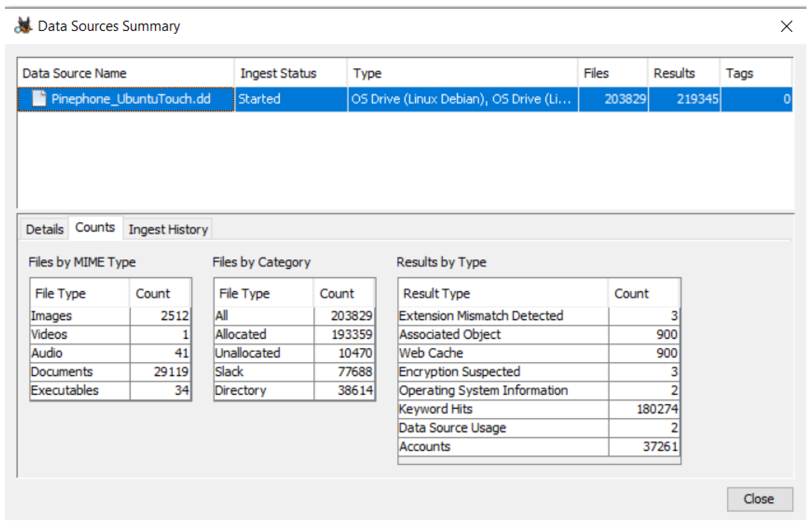This screenshot has height=525, width=812.
Task: Click the 29119 documents count cell
Action: coord(160,372)
